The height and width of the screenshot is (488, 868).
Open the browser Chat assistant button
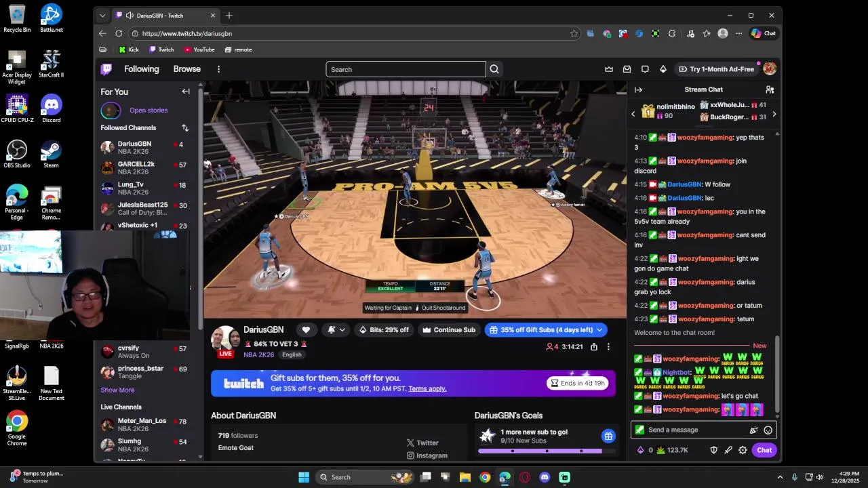764,33
